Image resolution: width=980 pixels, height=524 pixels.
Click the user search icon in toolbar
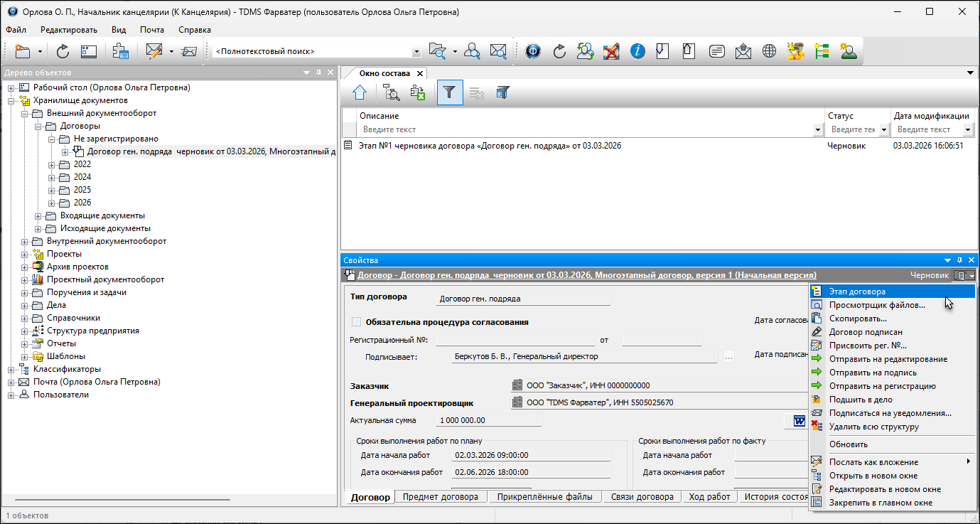[x=472, y=51]
